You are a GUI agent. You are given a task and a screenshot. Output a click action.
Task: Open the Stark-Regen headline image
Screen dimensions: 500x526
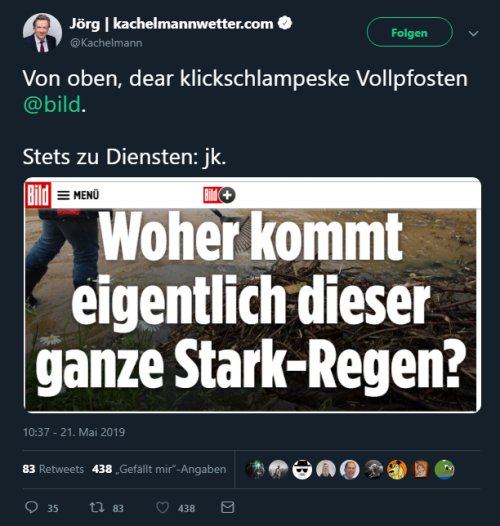(252, 295)
